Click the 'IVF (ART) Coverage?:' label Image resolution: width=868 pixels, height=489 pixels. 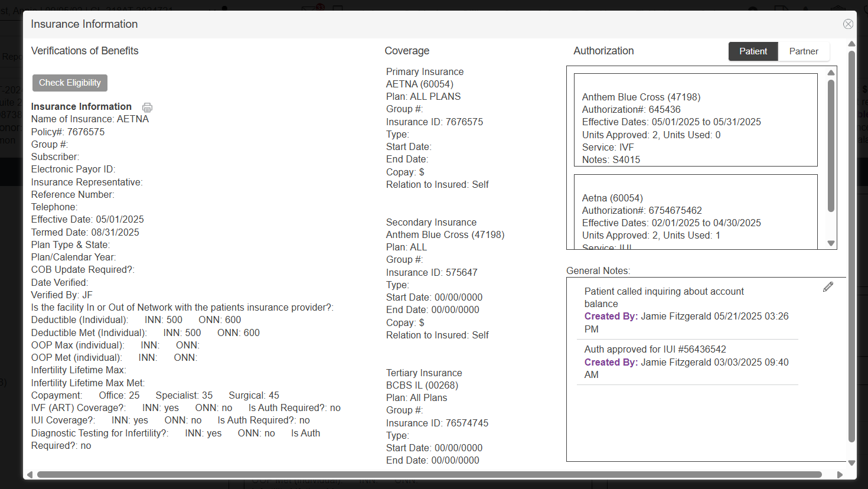pos(79,407)
